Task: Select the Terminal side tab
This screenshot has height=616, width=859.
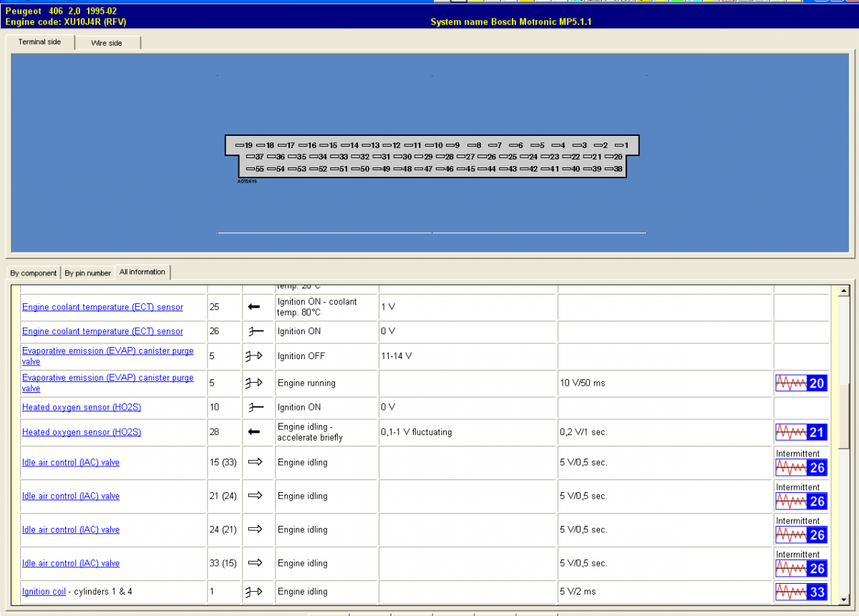Action: click(x=39, y=42)
